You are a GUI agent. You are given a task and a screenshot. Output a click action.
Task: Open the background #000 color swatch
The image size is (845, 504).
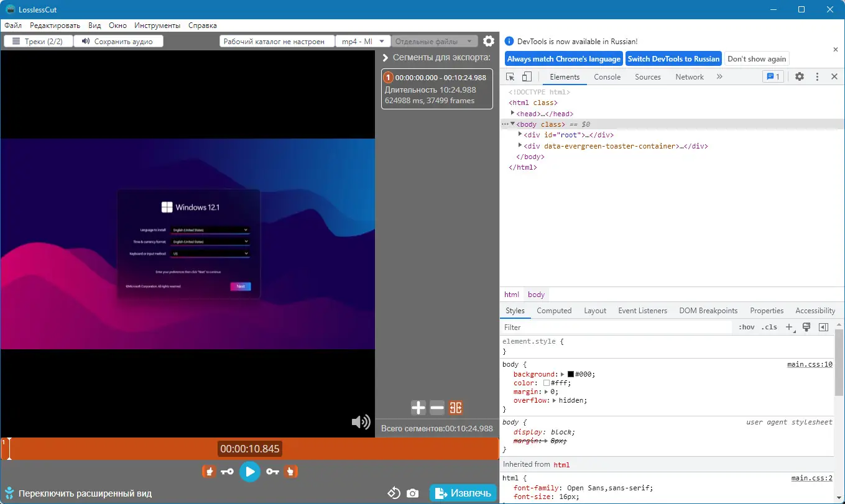[571, 374]
